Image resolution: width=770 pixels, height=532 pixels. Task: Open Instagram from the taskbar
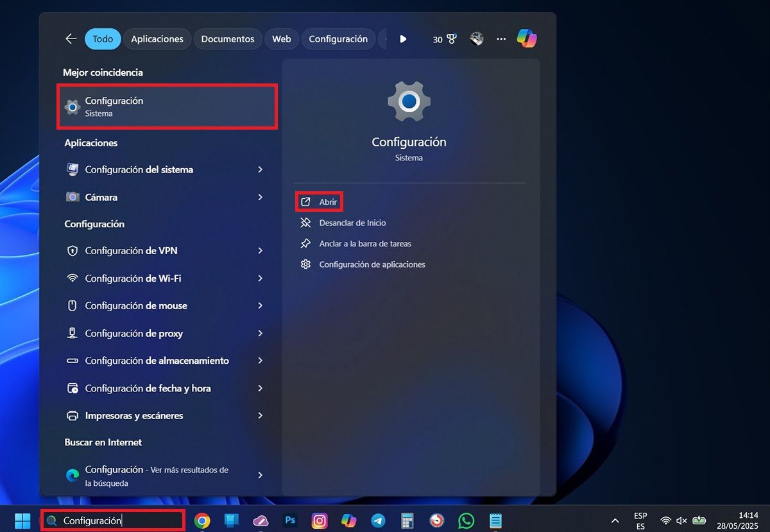pos(320,520)
